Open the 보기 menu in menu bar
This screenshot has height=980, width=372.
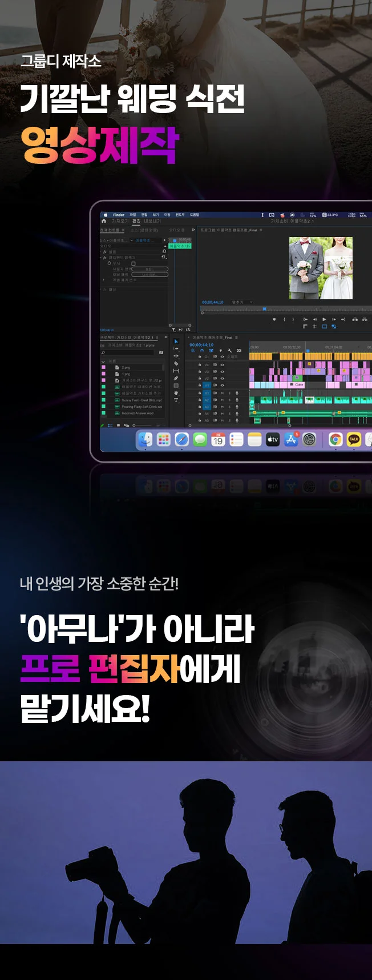[155, 215]
